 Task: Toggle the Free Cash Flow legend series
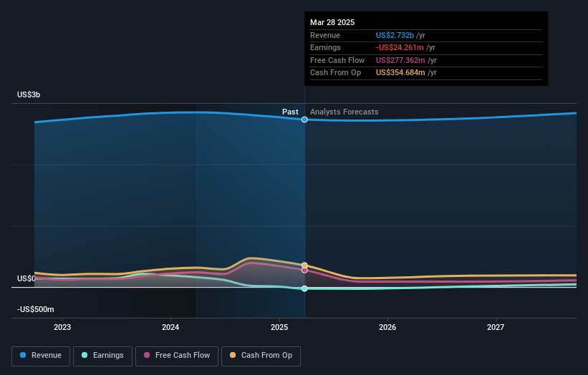[177, 356]
